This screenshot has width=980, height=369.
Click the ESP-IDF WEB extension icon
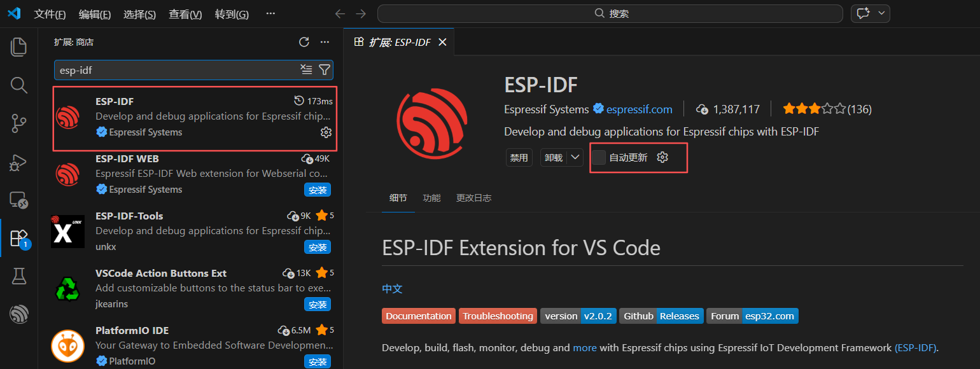[x=67, y=173]
